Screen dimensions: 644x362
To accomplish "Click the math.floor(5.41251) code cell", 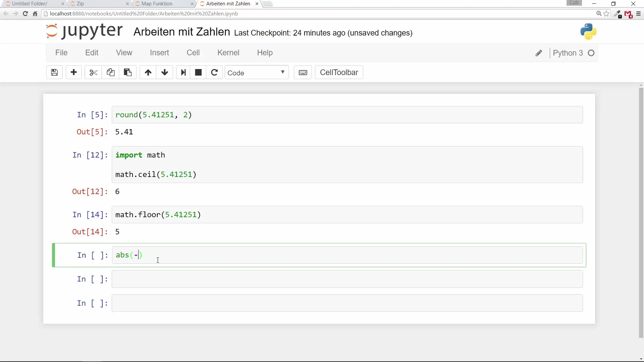I will (x=347, y=215).
